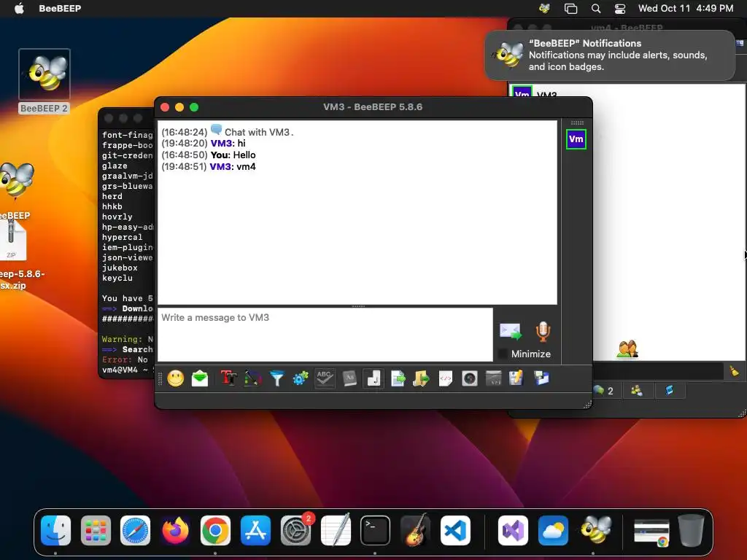Select the BeeBEEP 2 desktop icon
The width and height of the screenshot is (747, 560).
pyautogui.click(x=44, y=82)
